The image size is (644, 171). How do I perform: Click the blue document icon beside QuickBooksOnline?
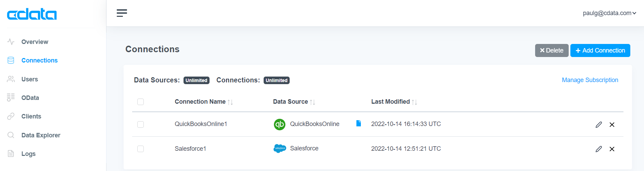(358, 123)
